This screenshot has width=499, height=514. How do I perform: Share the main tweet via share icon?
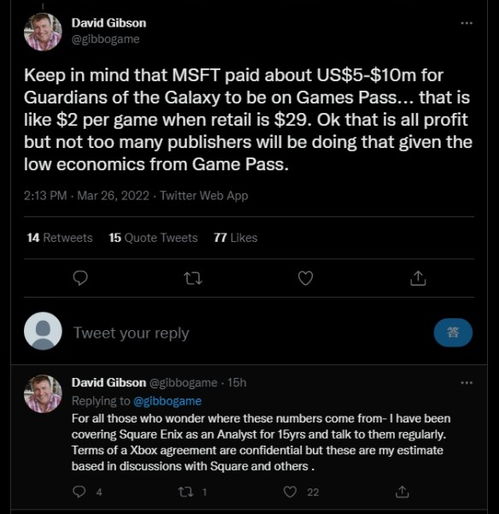[418, 278]
